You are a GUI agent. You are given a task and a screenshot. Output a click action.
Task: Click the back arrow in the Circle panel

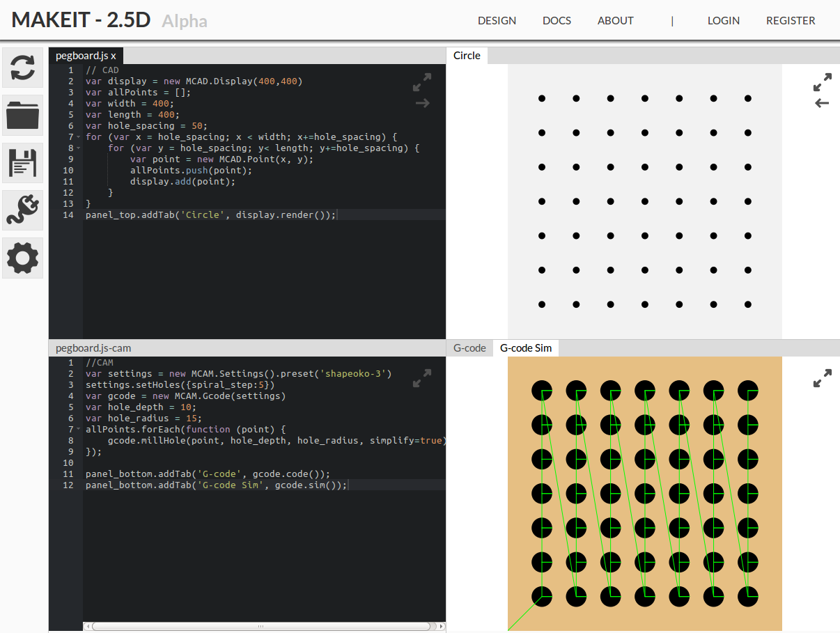tap(822, 102)
